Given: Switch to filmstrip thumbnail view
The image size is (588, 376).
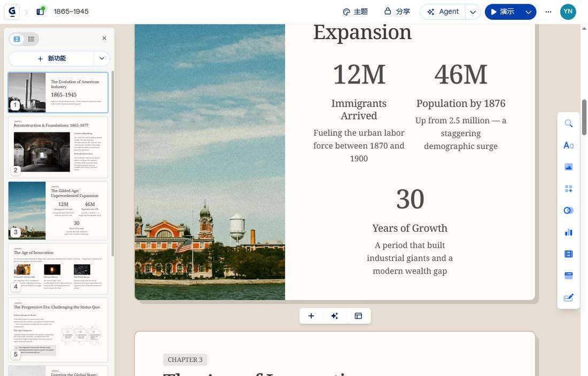Looking at the screenshot, I should (x=17, y=39).
